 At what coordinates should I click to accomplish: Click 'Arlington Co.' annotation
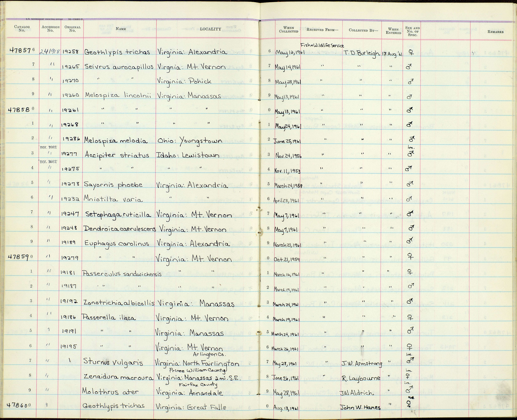click(x=210, y=355)
